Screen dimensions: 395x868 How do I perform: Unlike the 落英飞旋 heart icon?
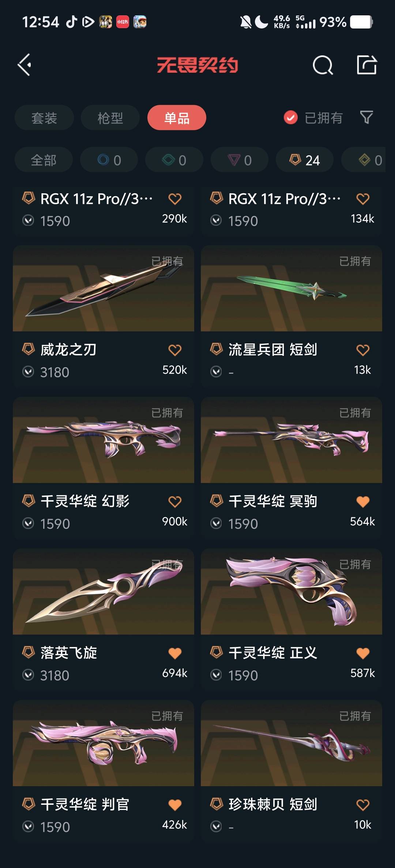tap(175, 653)
